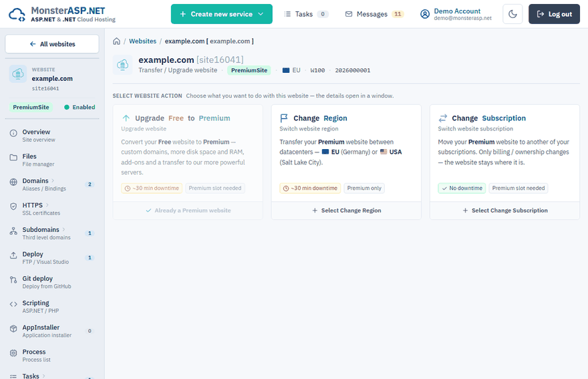The height and width of the screenshot is (379, 588).
Task: Open Scripting ASP.NET / PHP item
Action: 52,306
